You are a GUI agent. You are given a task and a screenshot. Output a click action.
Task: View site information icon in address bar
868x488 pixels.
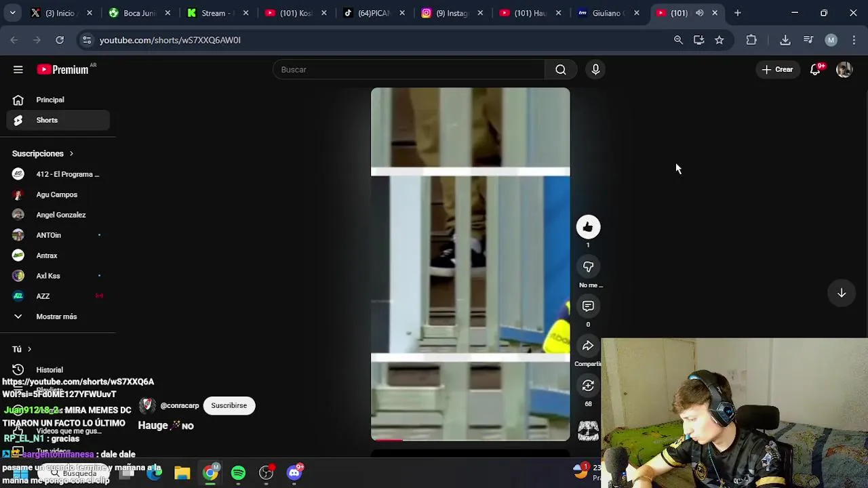[87, 40]
